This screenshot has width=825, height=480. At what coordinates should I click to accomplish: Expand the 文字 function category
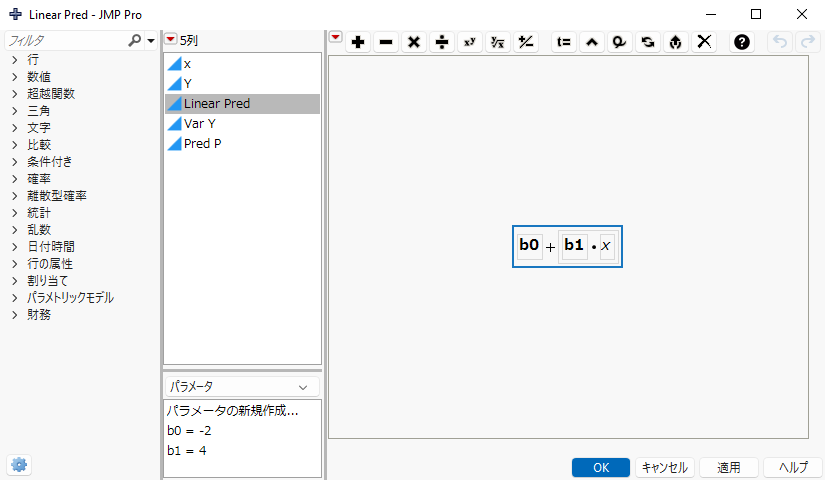15,128
